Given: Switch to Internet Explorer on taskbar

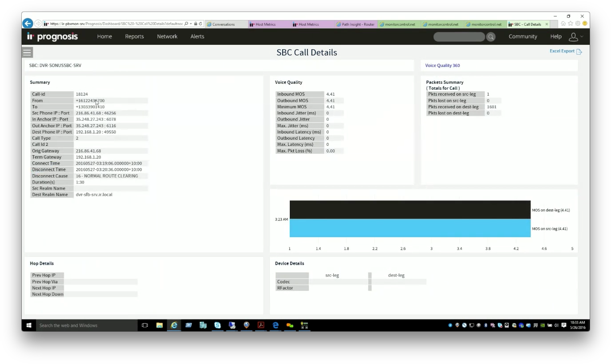Looking at the screenshot, I should point(174,325).
